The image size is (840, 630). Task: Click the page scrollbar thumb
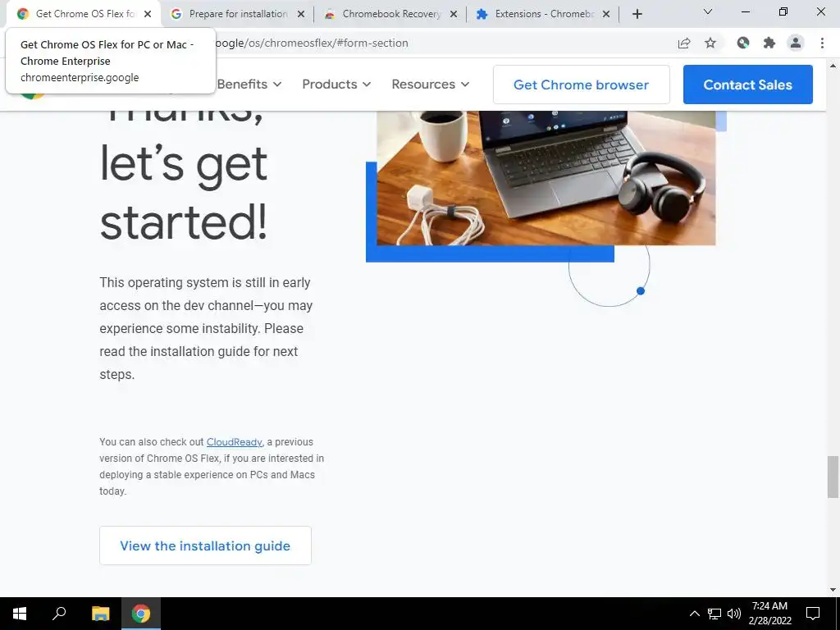[x=833, y=477]
